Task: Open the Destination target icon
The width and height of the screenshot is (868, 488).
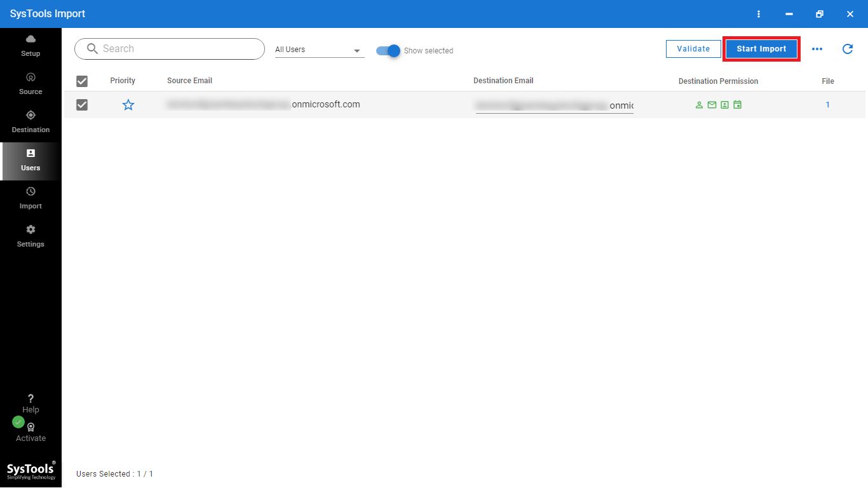Action: click(x=31, y=115)
